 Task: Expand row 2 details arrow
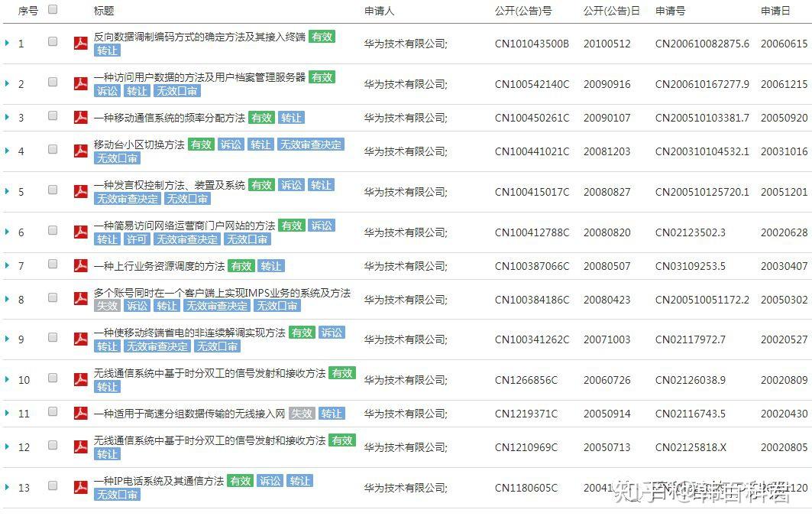pos(7,83)
